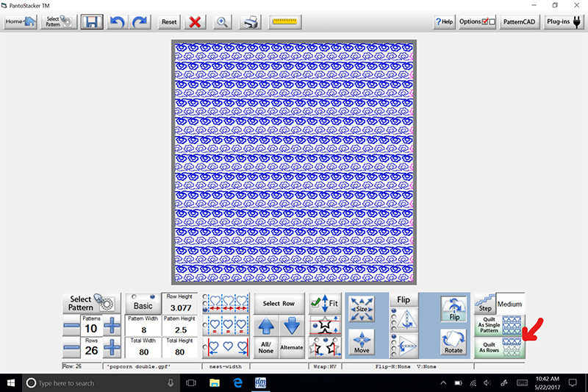Select next row with down arrow
Viewport: 588px width, 392px height.
[292, 326]
